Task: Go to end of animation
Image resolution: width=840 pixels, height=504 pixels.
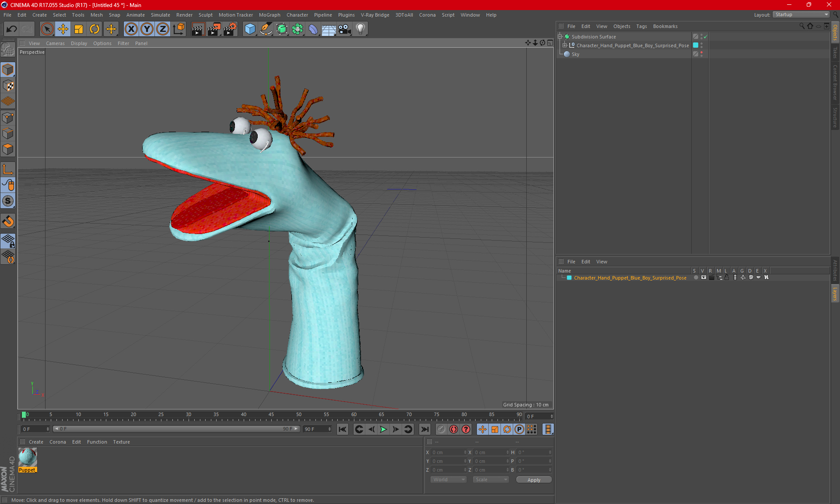Action: (424, 429)
